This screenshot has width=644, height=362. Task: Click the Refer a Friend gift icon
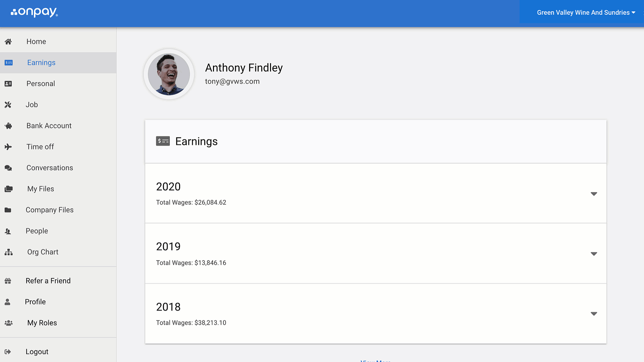click(x=8, y=281)
